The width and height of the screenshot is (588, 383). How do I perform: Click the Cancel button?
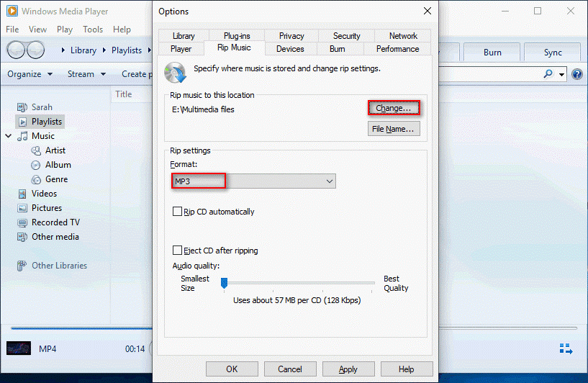[290, 369]
